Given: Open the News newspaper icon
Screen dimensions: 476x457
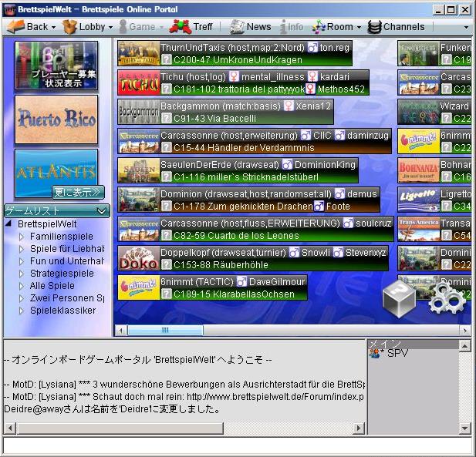Looking at the screenshot, I should (237, 27).
